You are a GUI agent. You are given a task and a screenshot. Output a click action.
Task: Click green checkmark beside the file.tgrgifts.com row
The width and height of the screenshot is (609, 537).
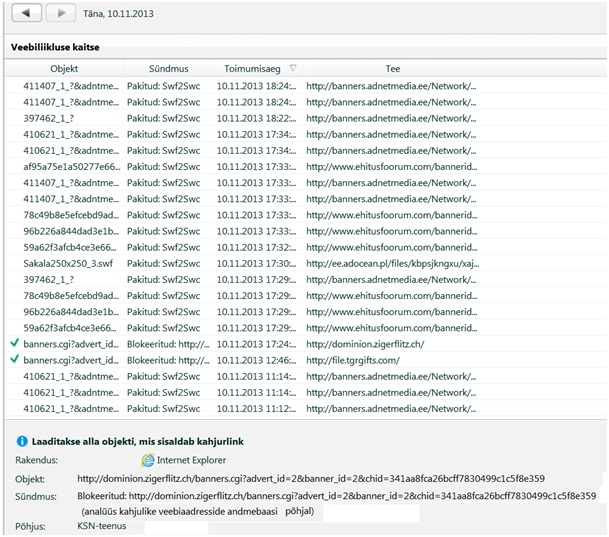click(x=13, y=360)
